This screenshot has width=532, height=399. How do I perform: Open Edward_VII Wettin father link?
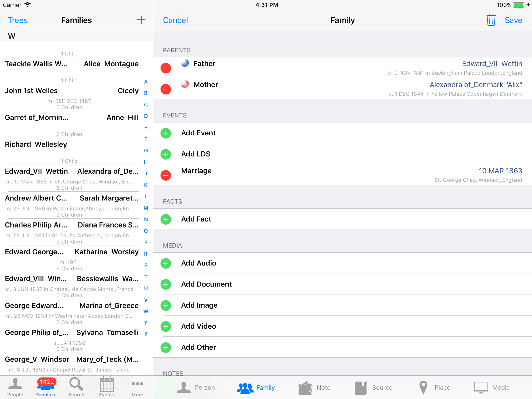pos(492,64)
